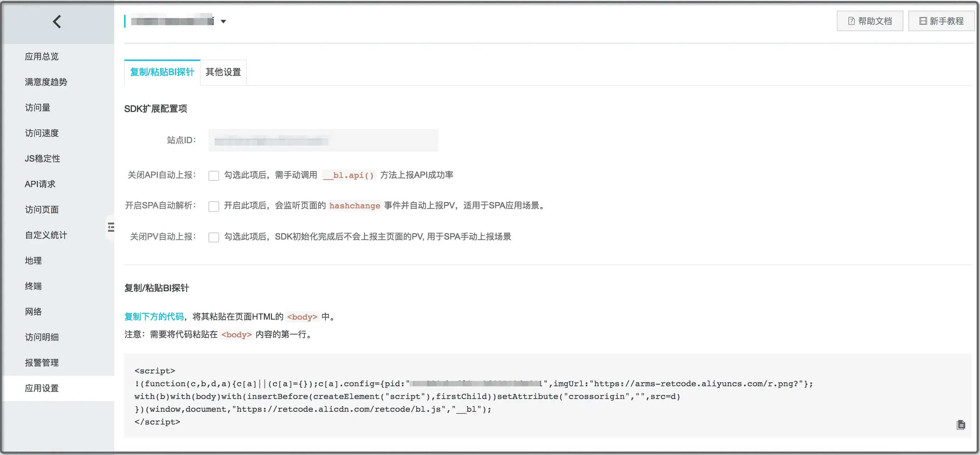Click the sidebar collapse handle icon

111,227
